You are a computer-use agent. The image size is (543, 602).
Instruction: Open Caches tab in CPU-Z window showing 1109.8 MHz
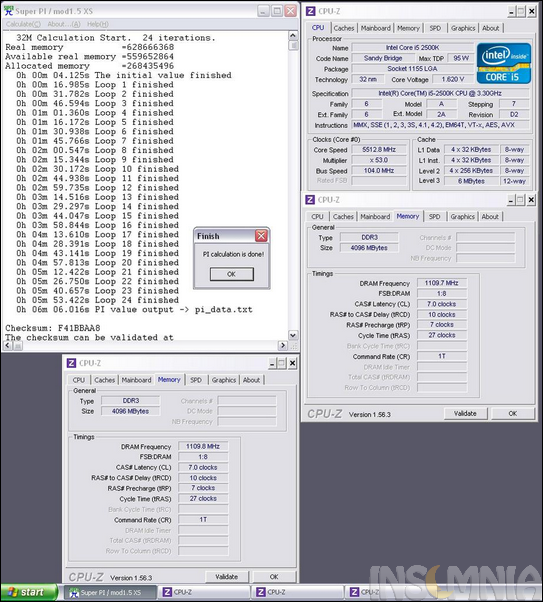click(104, 380)
